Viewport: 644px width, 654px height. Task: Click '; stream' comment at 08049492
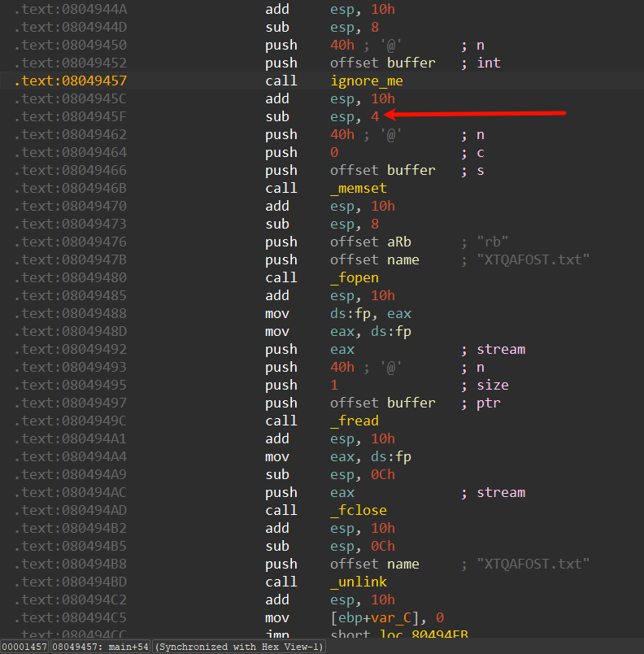(493, 349)
